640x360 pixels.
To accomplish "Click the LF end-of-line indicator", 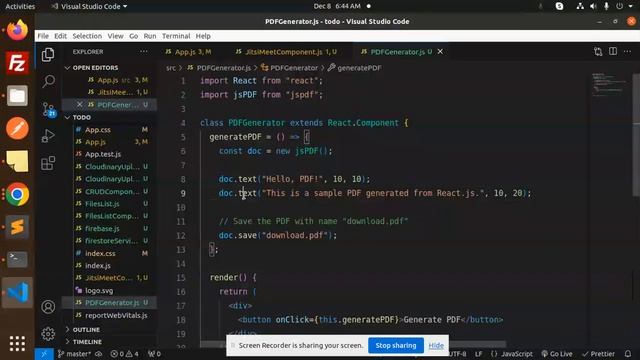I will point(478,354).
